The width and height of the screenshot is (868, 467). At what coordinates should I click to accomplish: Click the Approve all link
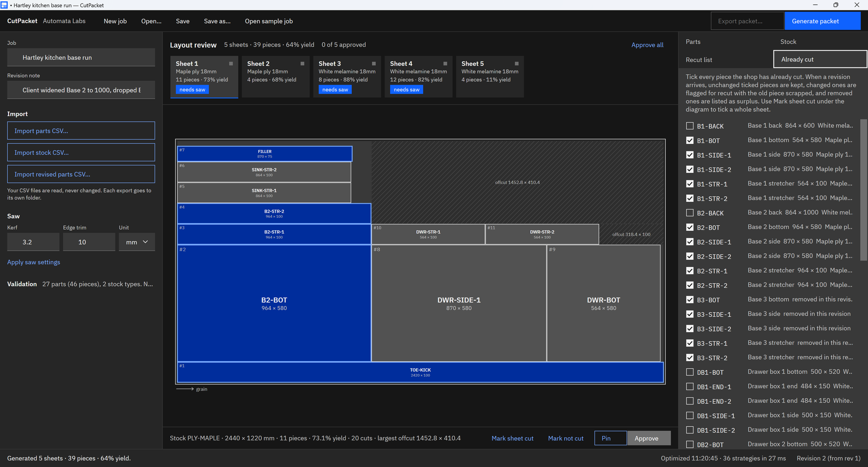647,45
